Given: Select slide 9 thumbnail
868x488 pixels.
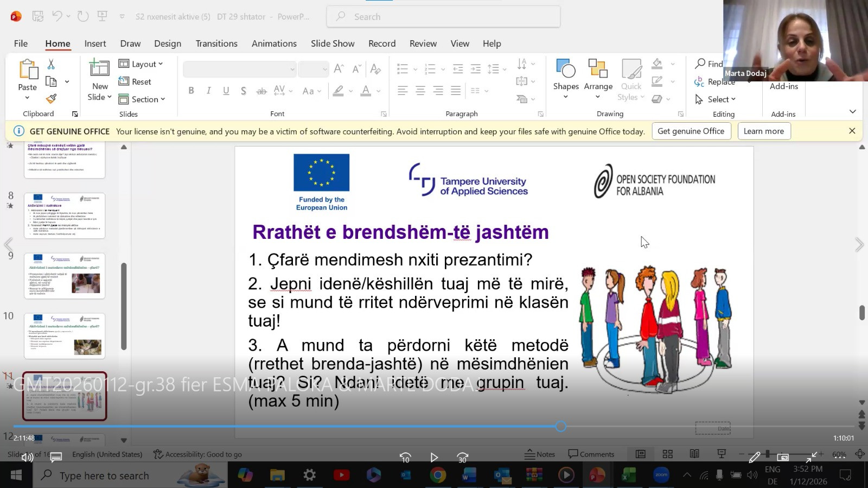Looking at the screenshot, I should [x=65, y=276].
